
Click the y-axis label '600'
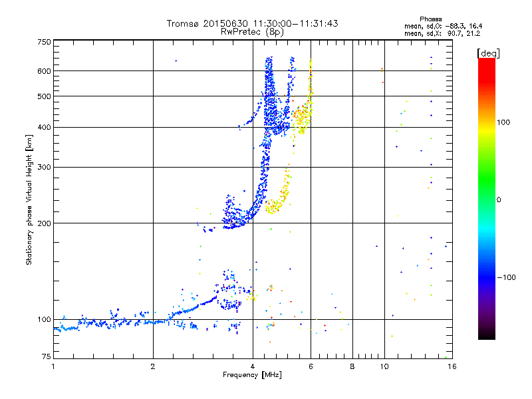[44, 71]
